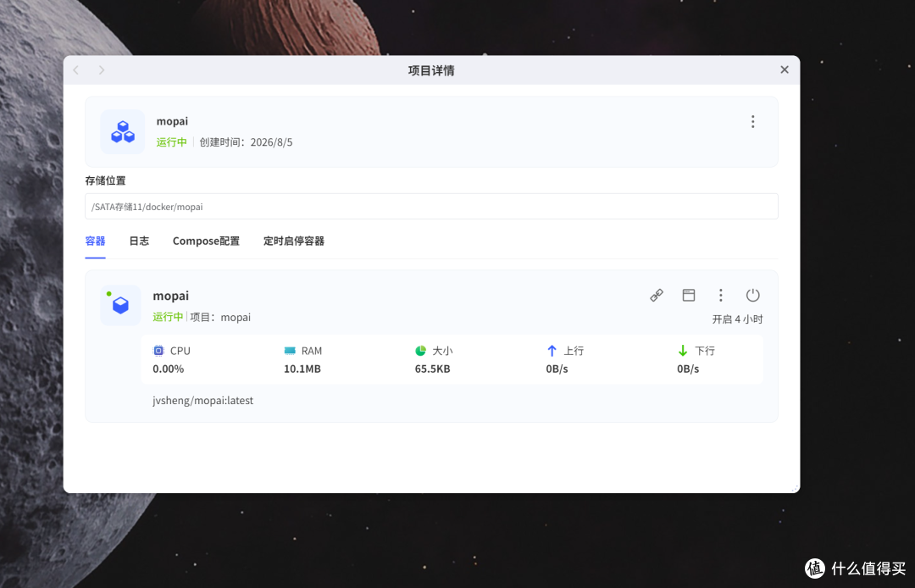Image resolution: width=915 pixels, height=588 pixels.
Task: Go forward with the right arrow
Action: 102,70
